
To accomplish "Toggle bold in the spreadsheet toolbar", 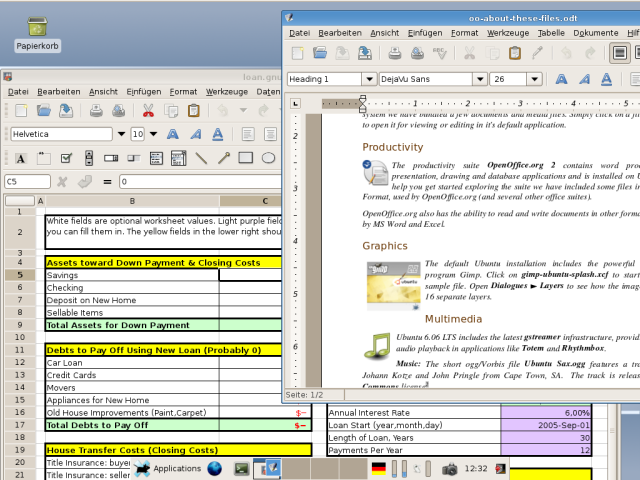I will 173,134.
